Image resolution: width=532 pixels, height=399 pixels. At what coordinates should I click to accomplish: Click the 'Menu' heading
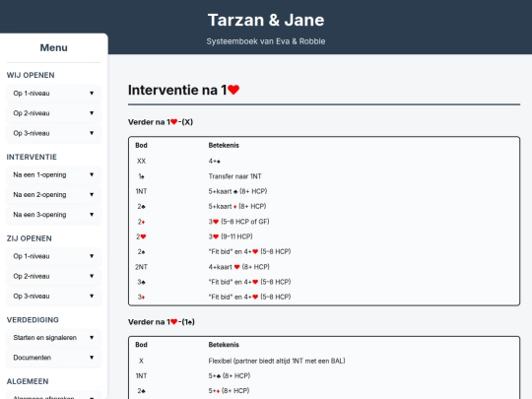pyautogui.click(x=53, y=48)
